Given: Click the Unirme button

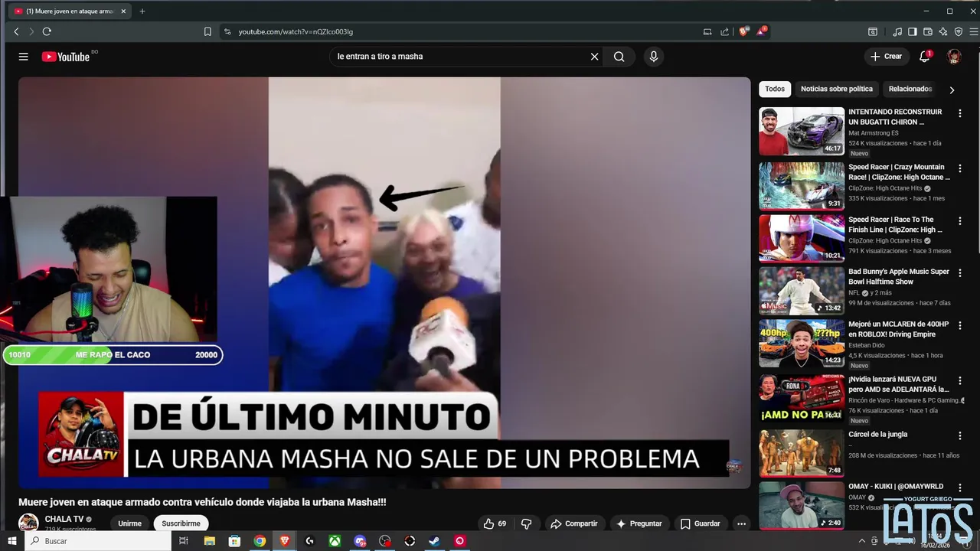Looking at the screenshot, I should pos(129,523).
